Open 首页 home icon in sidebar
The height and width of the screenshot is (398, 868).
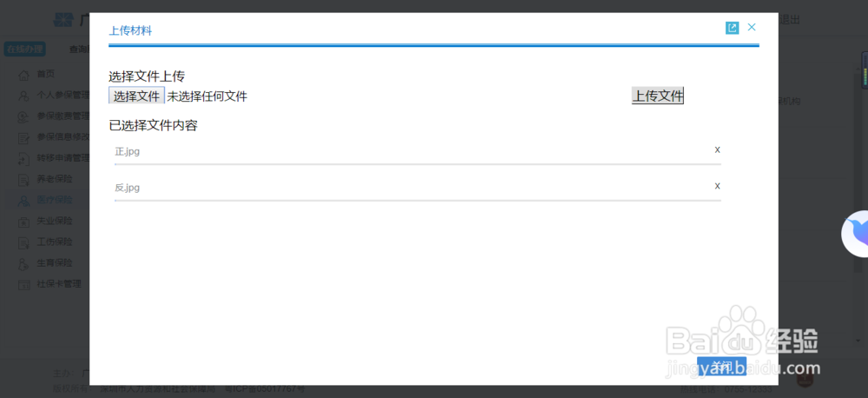[24, 75]
